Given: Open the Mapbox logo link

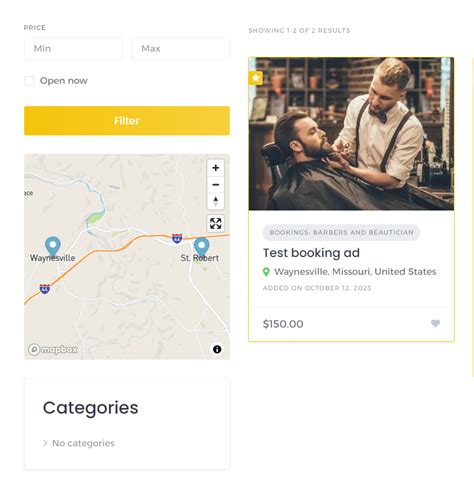Looking at the screenshot, I should [x=53, y=349].
